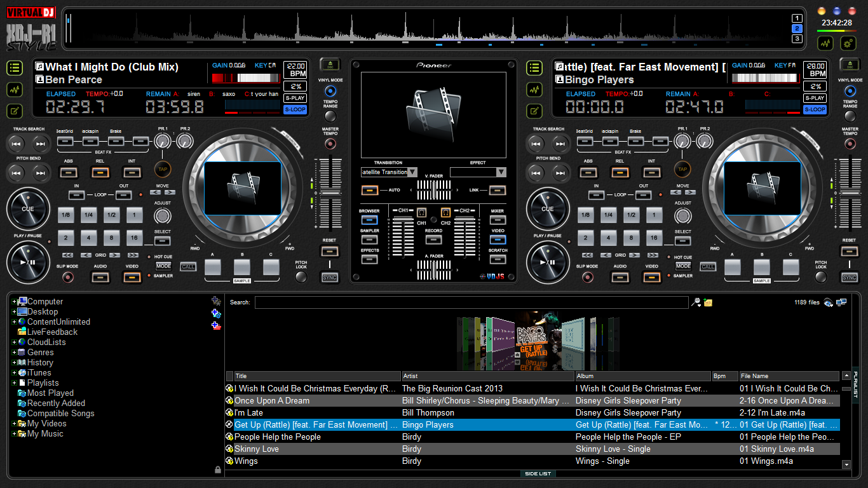This screenshot has width=868, height=488.
Task: Toggle the LINK button in the mixer
Action: tap(498, 190)
